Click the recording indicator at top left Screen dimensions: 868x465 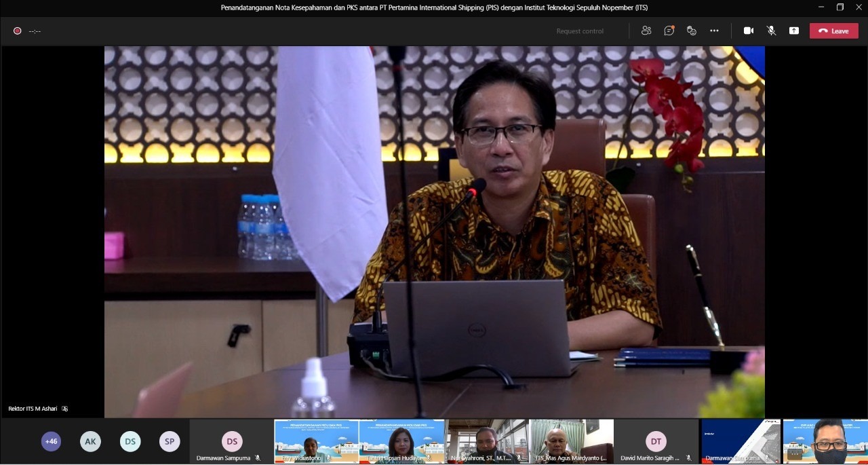[x=17, y=31]
